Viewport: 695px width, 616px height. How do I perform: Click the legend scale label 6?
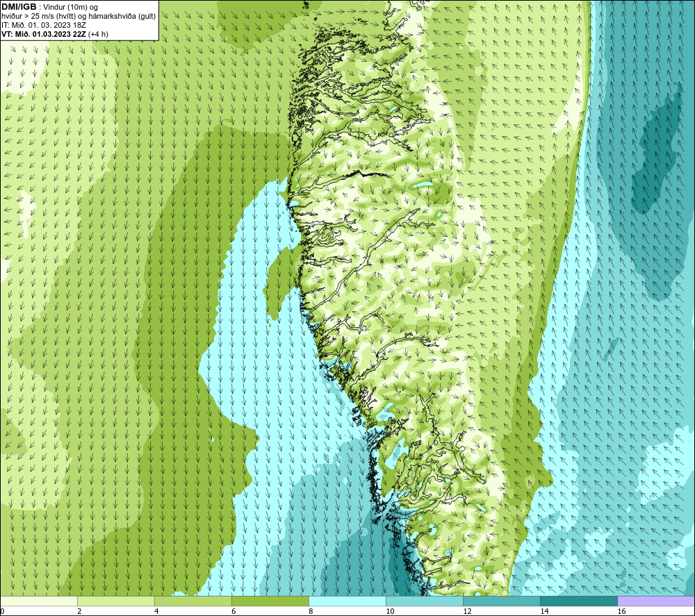[x=234, y=611]
